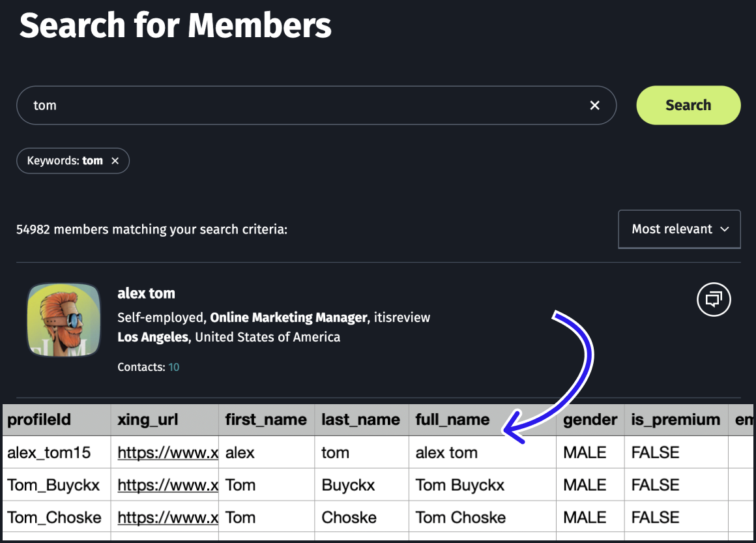Open the xing URL for Tom_Buyckx
The image size is (756, 543).
click(167, 485)
